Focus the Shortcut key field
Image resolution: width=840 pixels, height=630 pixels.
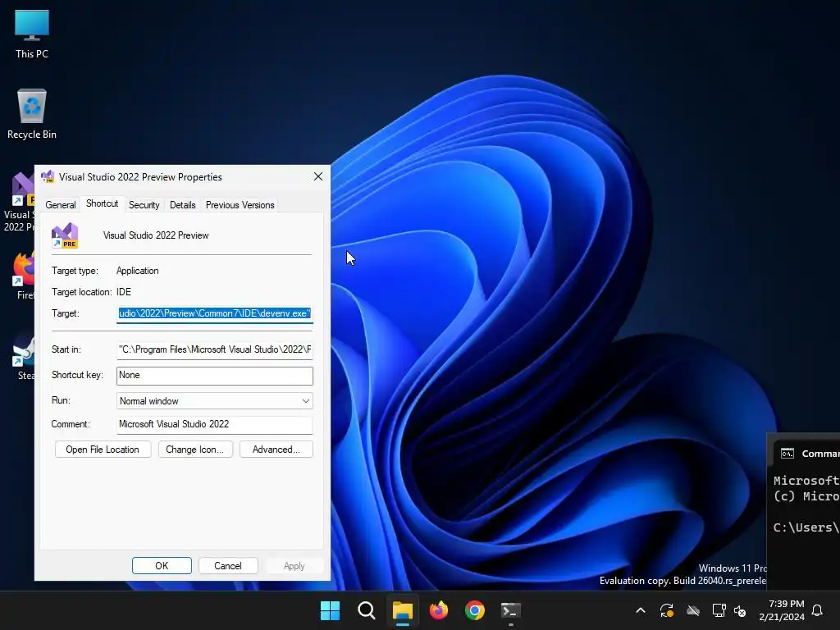[x=214, y=375]
